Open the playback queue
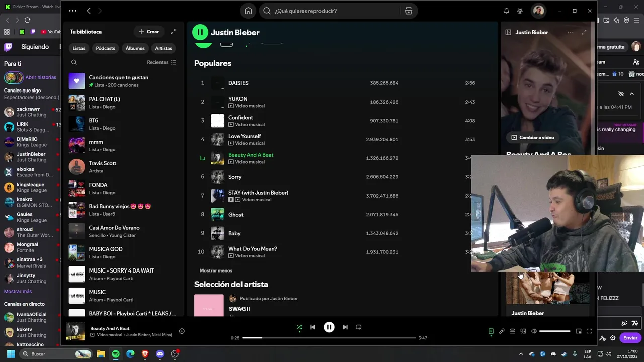The width and height of the screenshot is (644, 362). 512,331
